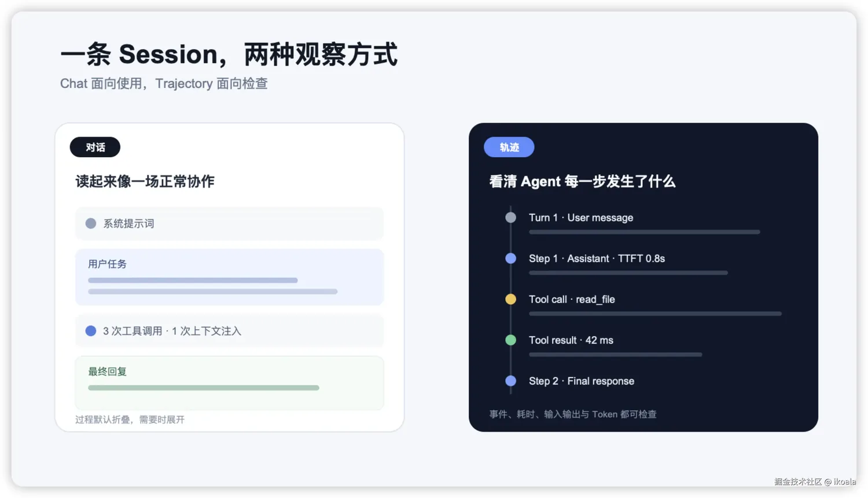Click the subtitle Chat 面向使用，Trajectory 面向检查
Viewport: 868px width, 498px height.
pos(164,83)
